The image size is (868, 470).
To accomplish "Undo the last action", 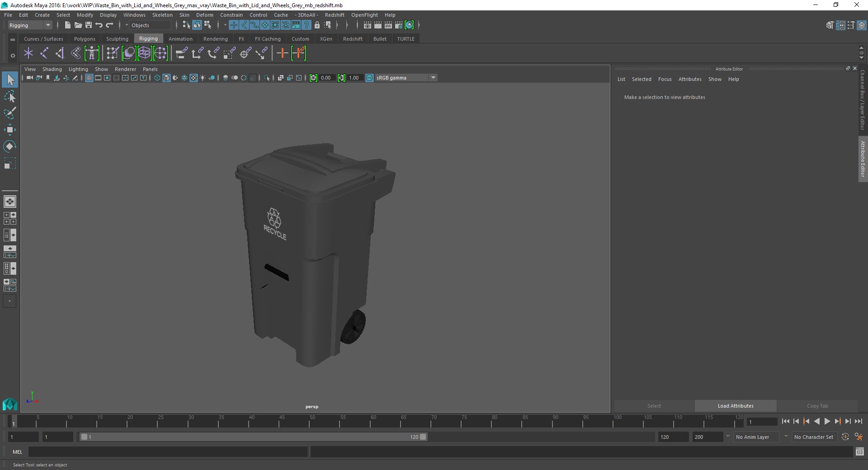I will 99,25.
